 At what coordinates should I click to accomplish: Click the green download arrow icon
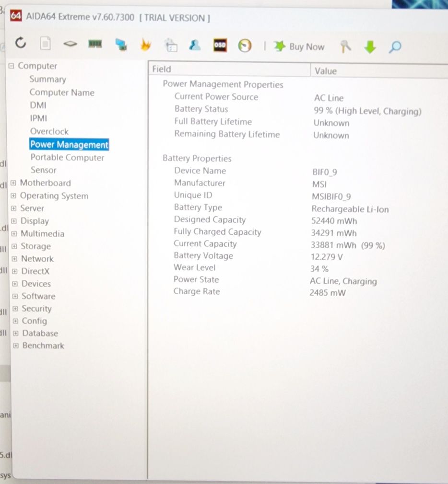click(x=370, y=47)
